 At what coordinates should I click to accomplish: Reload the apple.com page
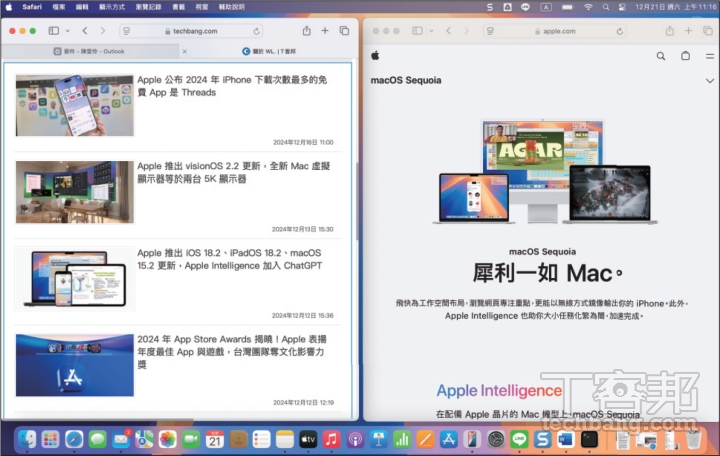pyautogui.click(x=619, y=31)
